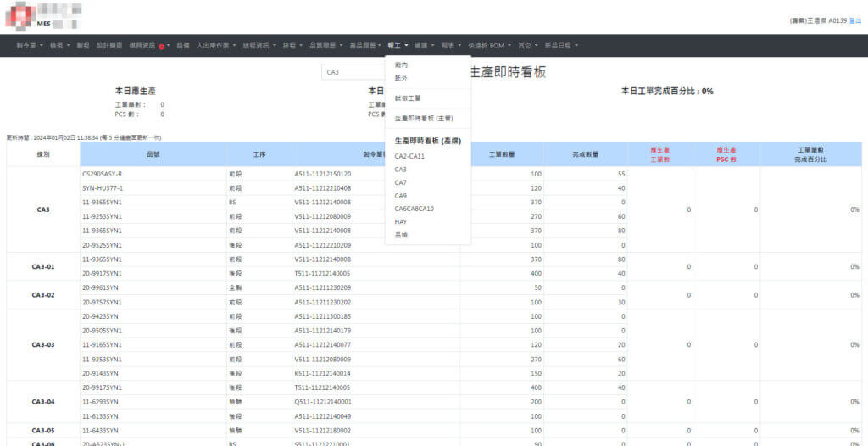Click the 品號 column header
The width and height of the screenshot is (868, 446).
[153, 154]
